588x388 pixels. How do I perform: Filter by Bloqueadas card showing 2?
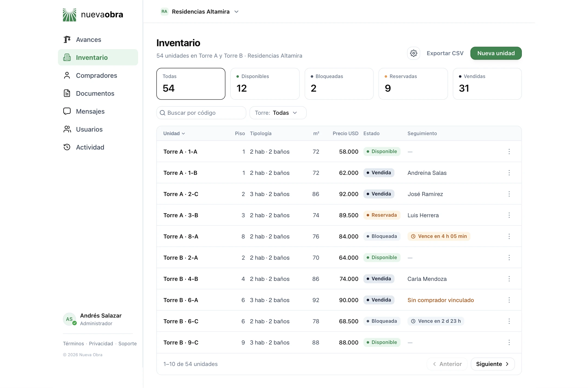pos(339,84)
